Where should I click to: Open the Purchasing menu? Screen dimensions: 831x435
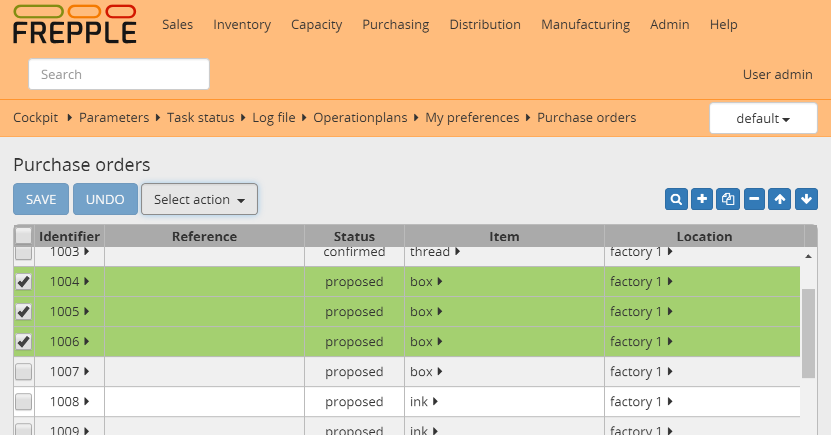[395, 24]
